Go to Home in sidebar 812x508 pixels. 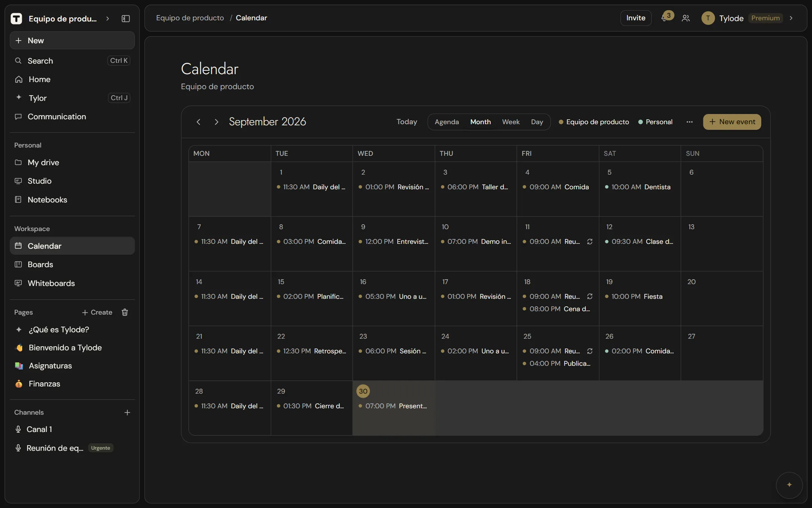pyautogui.click(x=72, y=79)
